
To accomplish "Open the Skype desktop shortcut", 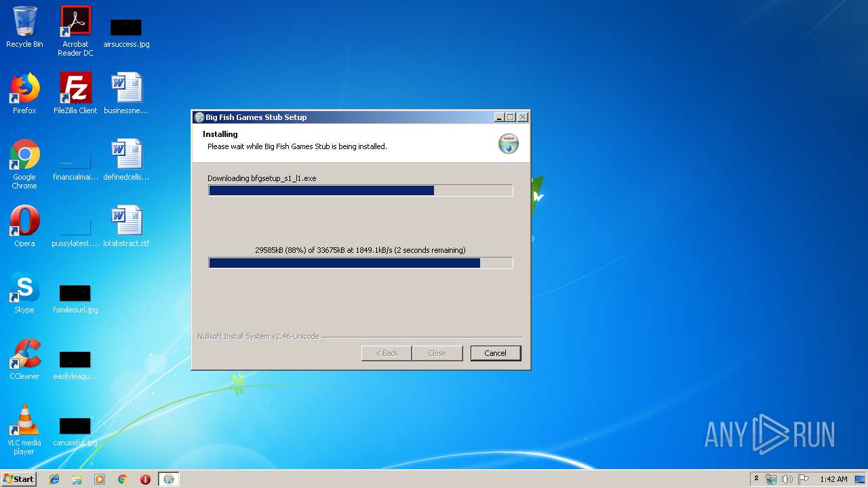I will coord(24,293).
